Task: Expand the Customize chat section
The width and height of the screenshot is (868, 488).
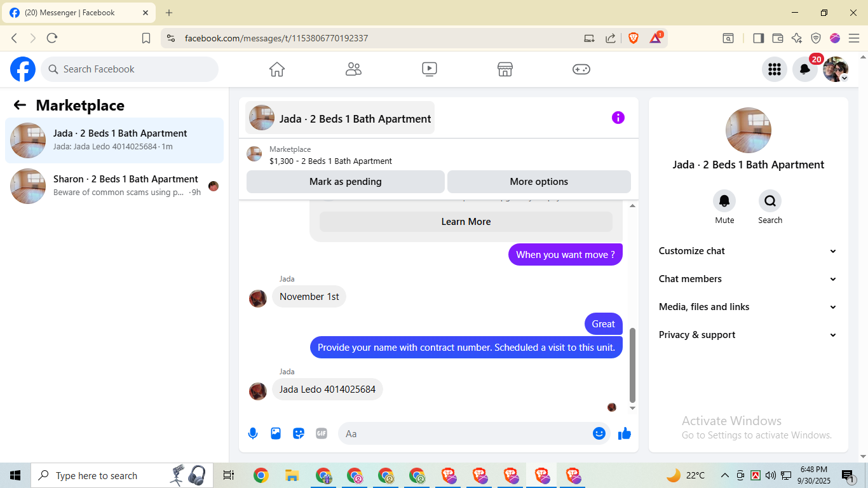Action: (x=749, y=251)
